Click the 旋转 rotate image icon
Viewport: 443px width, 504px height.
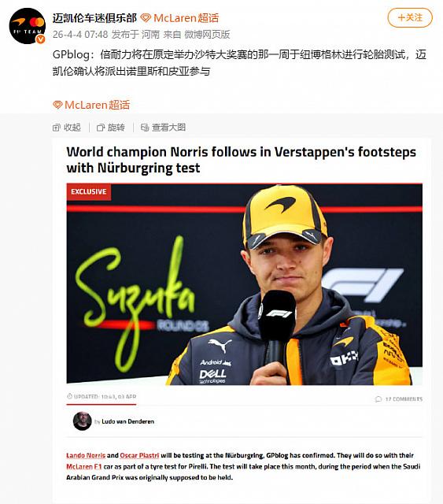[x=101, y=128]
